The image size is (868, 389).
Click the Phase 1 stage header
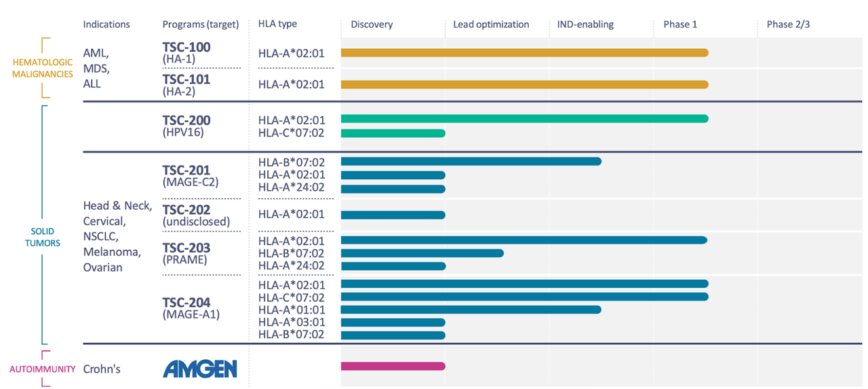[x=680, y=24]
